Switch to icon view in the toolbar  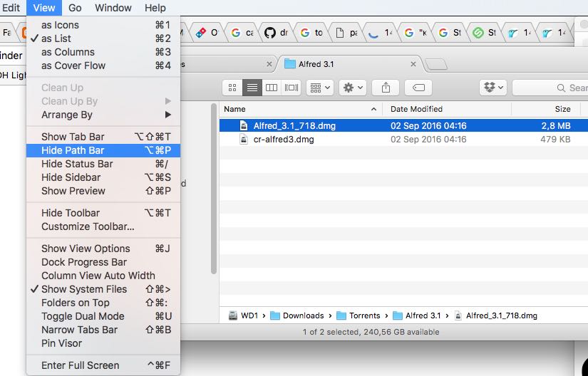coord(232,88)
